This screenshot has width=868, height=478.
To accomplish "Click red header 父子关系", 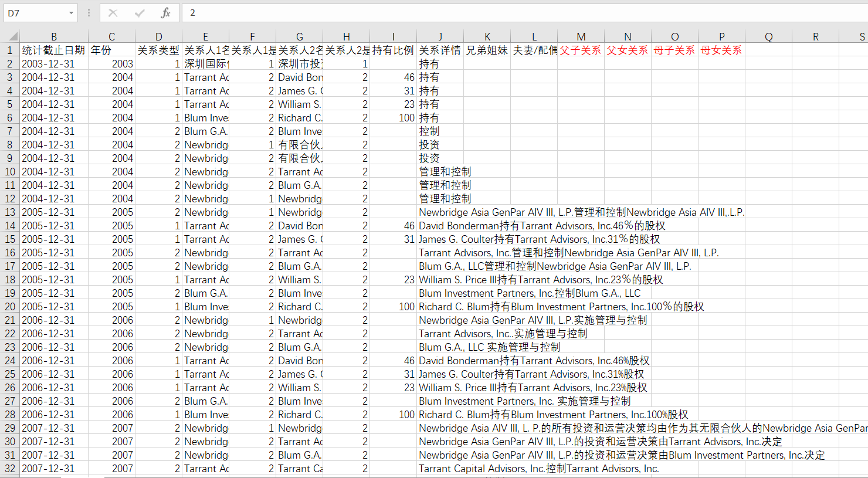I will tap(581, 50).
